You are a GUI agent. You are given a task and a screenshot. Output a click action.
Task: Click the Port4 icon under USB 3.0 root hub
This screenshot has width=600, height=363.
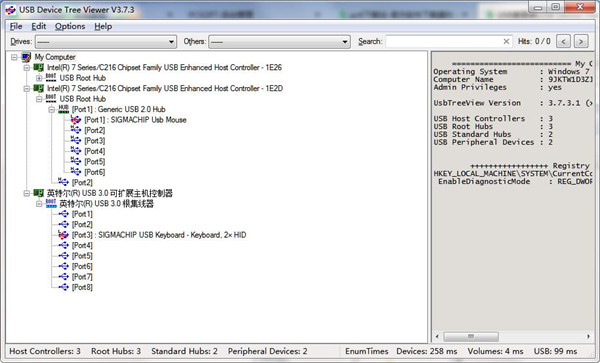[x=64, y=245]
